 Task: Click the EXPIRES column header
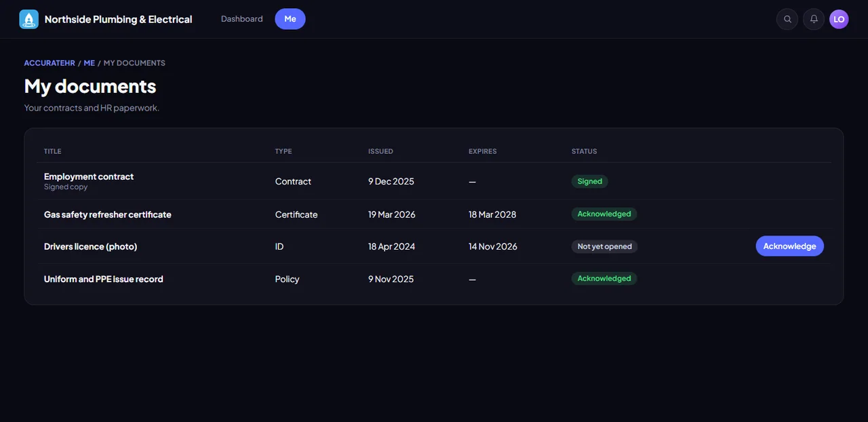[x=483, y=151]
